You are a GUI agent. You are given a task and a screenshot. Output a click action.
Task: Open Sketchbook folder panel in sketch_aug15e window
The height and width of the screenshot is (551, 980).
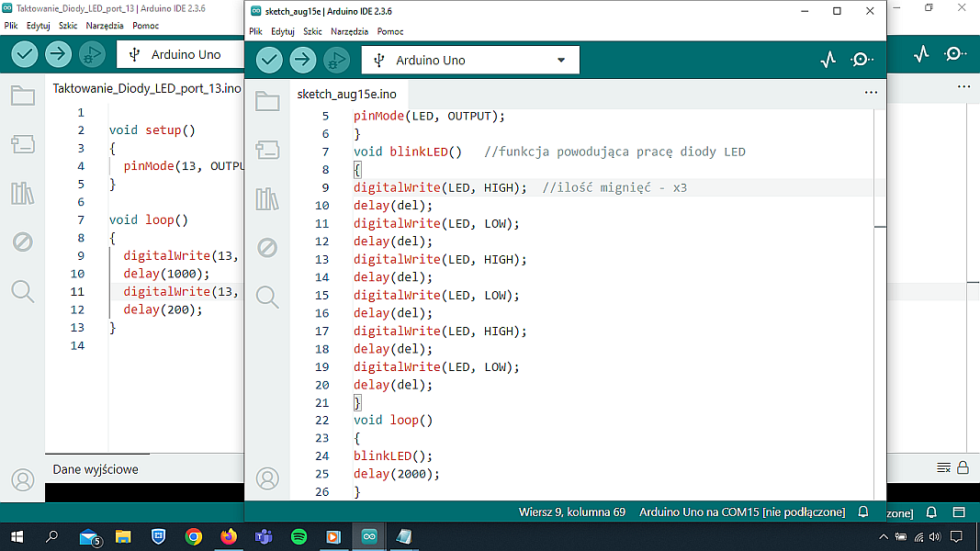pos(267,101)
